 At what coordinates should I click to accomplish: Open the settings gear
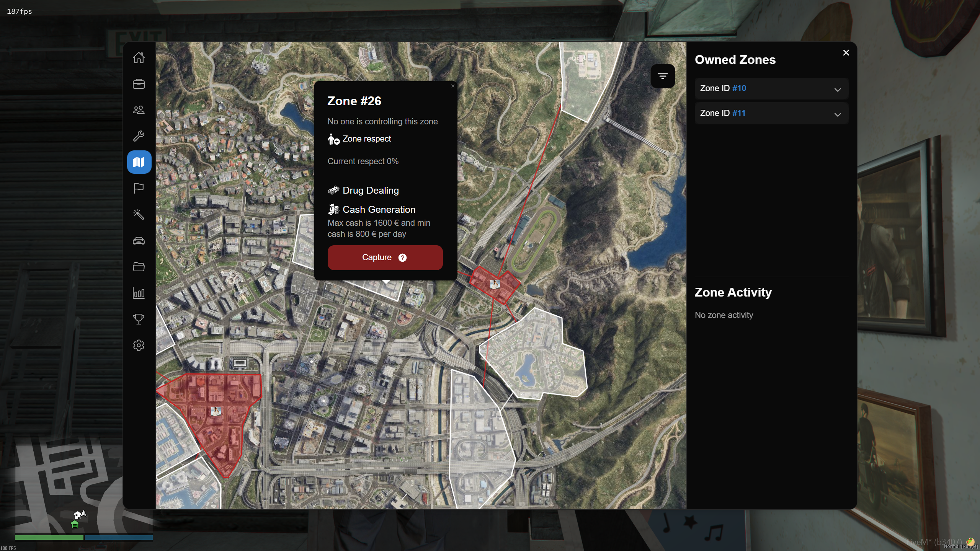[139, 345]
